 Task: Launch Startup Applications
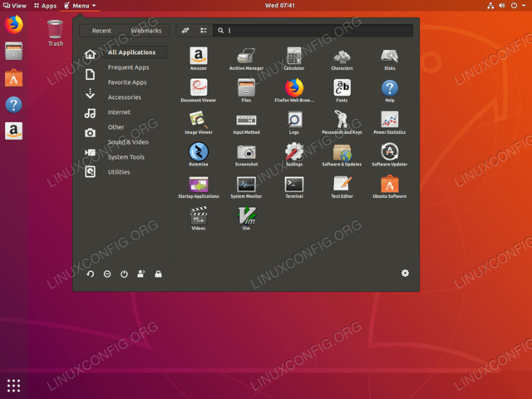pyautogui.click(x=199, y=186)
